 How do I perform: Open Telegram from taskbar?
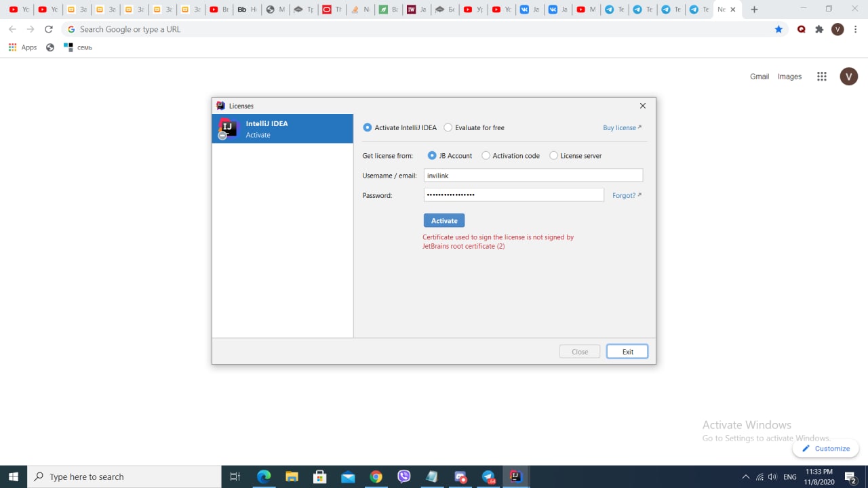tap(488, 476)
